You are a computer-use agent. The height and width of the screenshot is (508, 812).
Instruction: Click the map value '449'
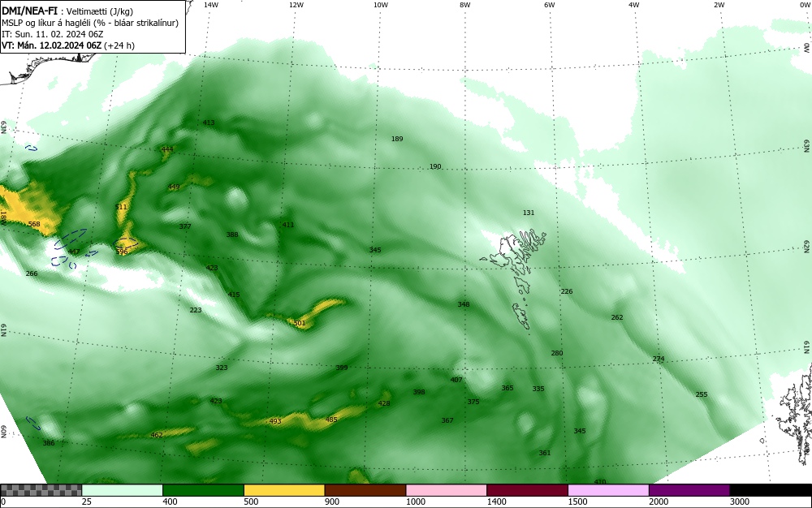click(174, 187)
